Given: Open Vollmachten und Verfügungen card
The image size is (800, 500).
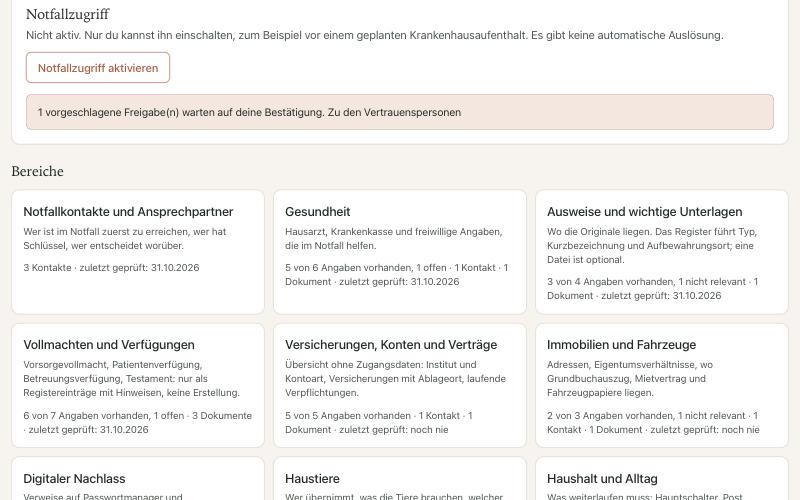Looking at the screenshot, I should pos(138,385).
